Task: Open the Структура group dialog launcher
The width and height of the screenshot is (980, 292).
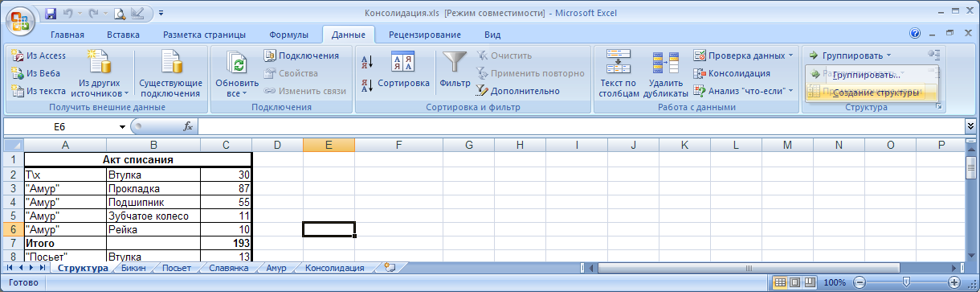Action: (x=938, y=107)
